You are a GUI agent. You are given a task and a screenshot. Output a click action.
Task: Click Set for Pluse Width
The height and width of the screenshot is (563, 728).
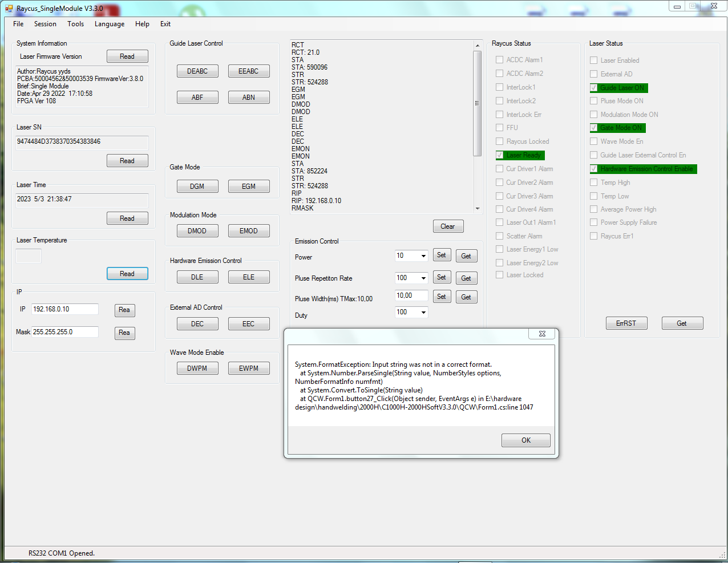click(x=442, y=297)
